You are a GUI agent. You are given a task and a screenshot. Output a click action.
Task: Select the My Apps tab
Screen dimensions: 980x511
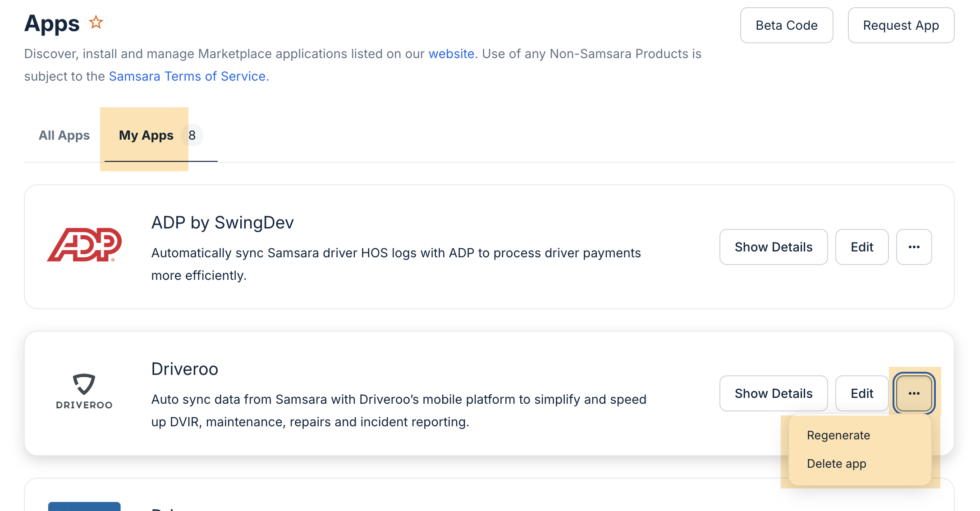146,135
